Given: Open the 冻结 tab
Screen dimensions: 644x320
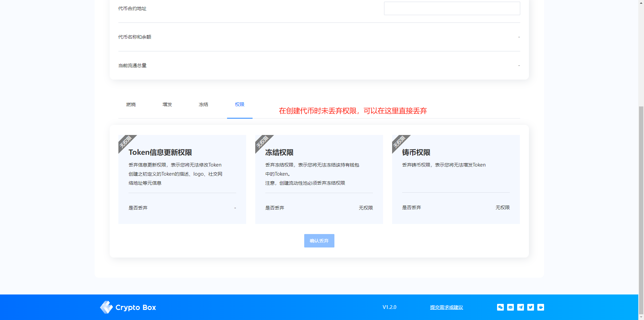Looking at the screenshot, I should 203,104.
